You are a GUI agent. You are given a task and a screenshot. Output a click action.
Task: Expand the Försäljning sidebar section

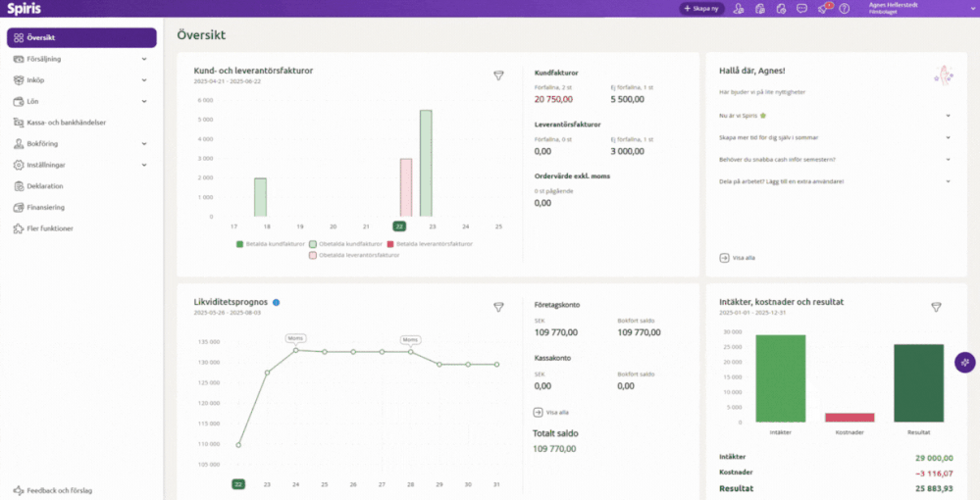coord(144,59)
